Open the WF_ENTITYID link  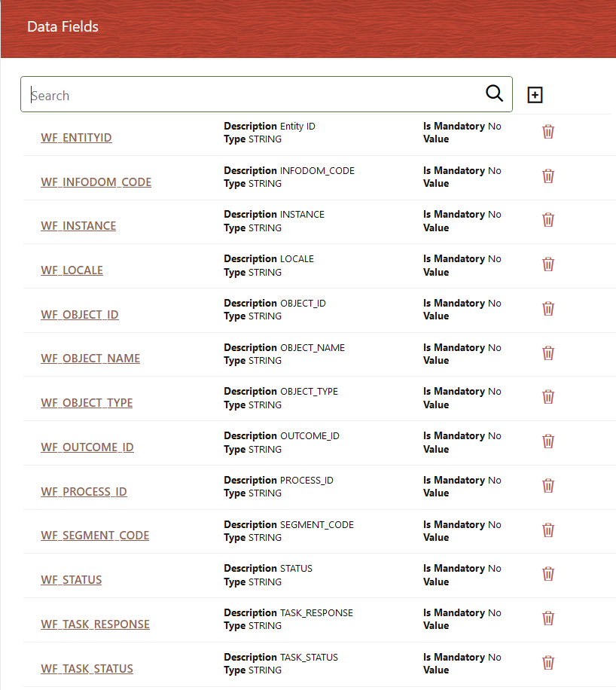coord(76,138)
